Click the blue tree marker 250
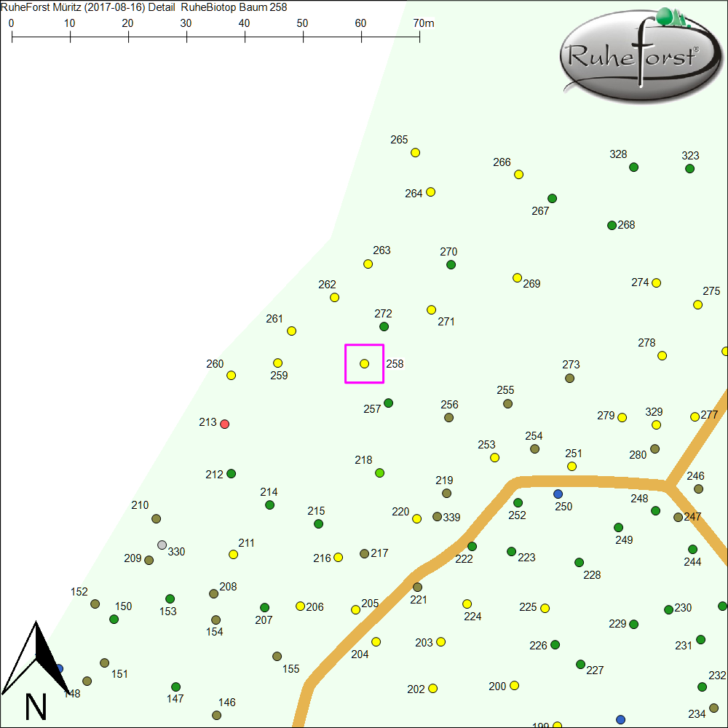 558,494
